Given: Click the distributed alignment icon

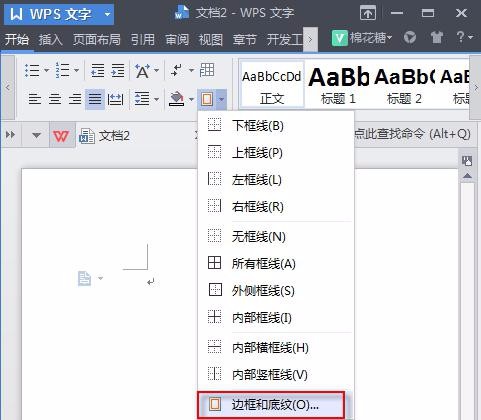Looking at the screenshot, I should click(115, 99).
